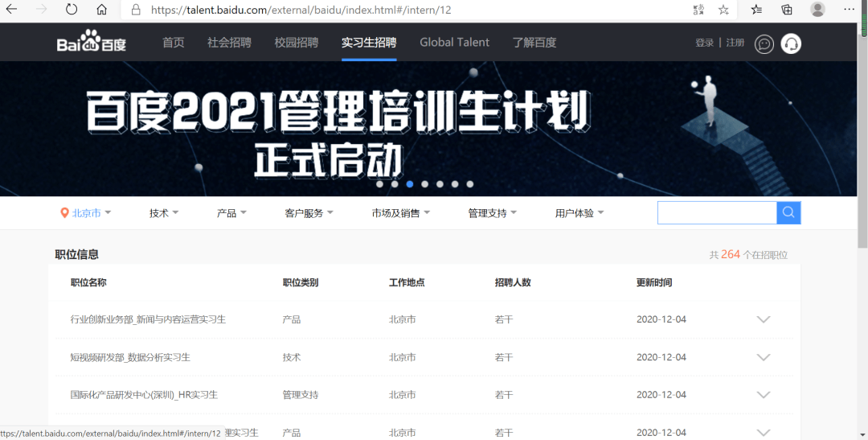Open the 校园招聘 nav tab
This screenshot has height=440, width=868.
(x=296, y=42)
